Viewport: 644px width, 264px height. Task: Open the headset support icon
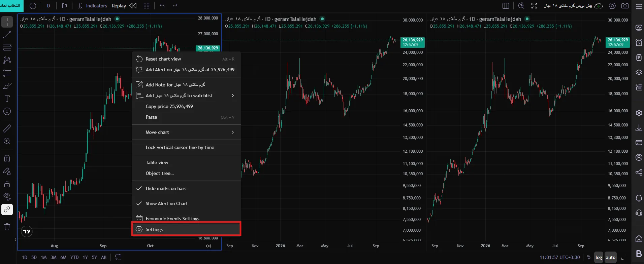639,213
